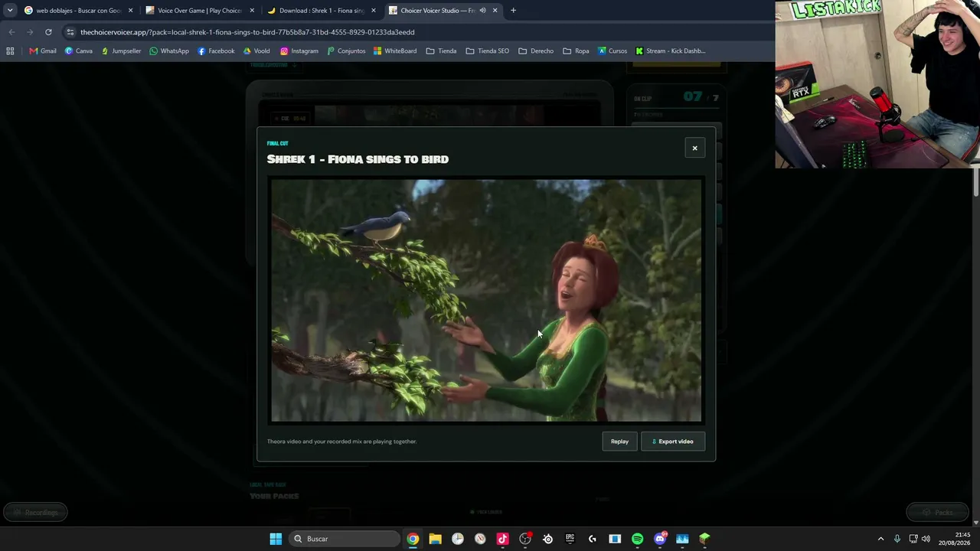Open the volume control in system tray

[926, 539]
